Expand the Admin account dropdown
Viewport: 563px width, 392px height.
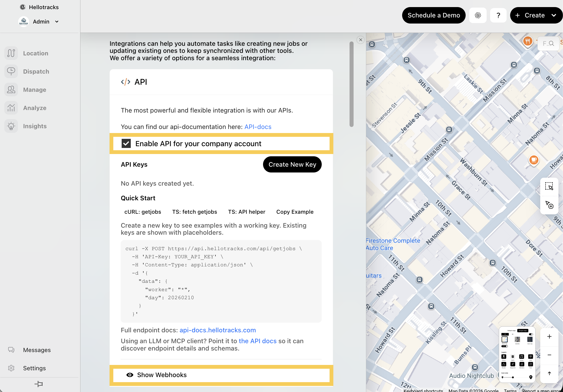tap(57, 22)
